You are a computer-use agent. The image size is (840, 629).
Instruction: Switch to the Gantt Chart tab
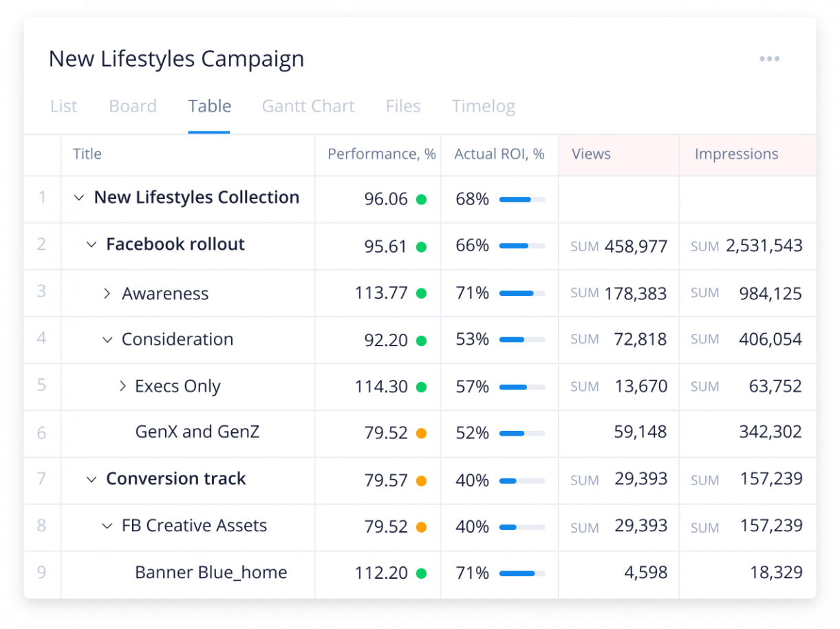[x=308, y=106]
